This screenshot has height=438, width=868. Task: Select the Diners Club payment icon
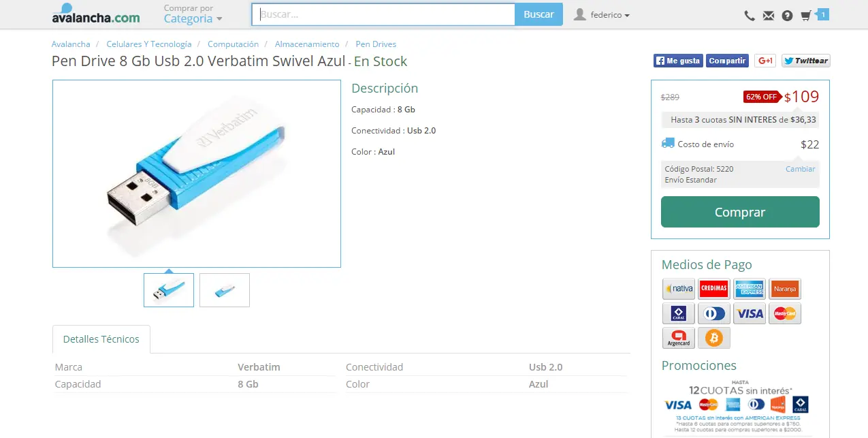click(714, 313)
